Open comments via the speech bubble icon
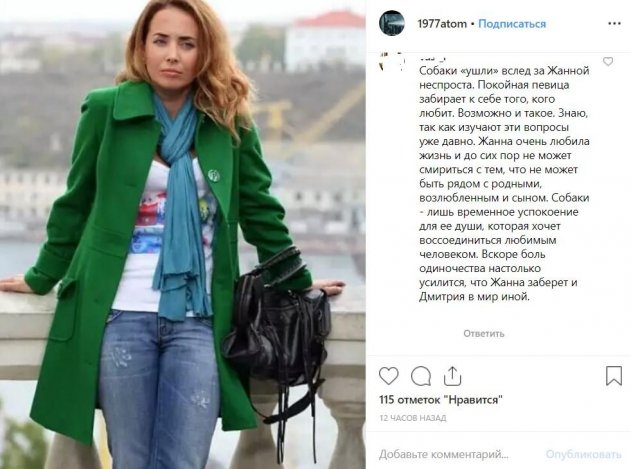631x469 pixels. (x=421, y=376)
